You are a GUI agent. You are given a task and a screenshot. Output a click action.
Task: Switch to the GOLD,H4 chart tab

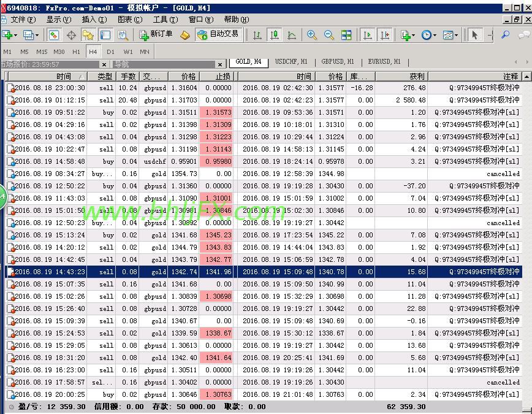pos(248,62)
